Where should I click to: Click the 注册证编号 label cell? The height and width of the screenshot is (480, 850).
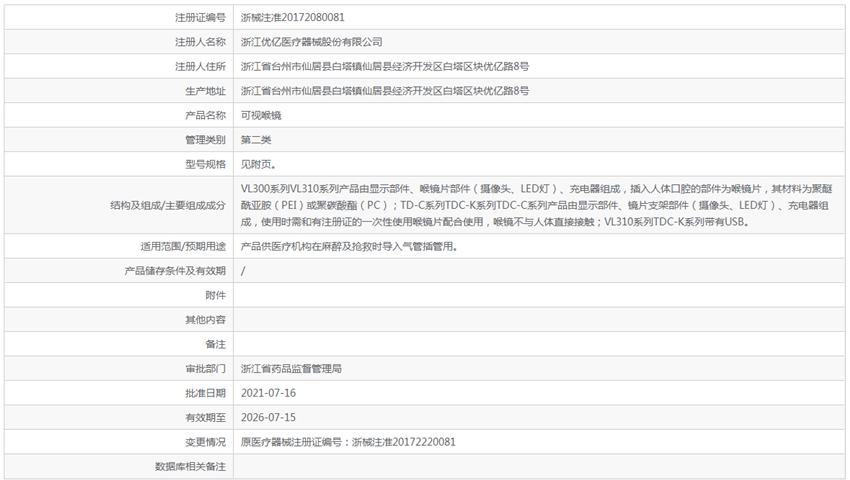point(119,17)
